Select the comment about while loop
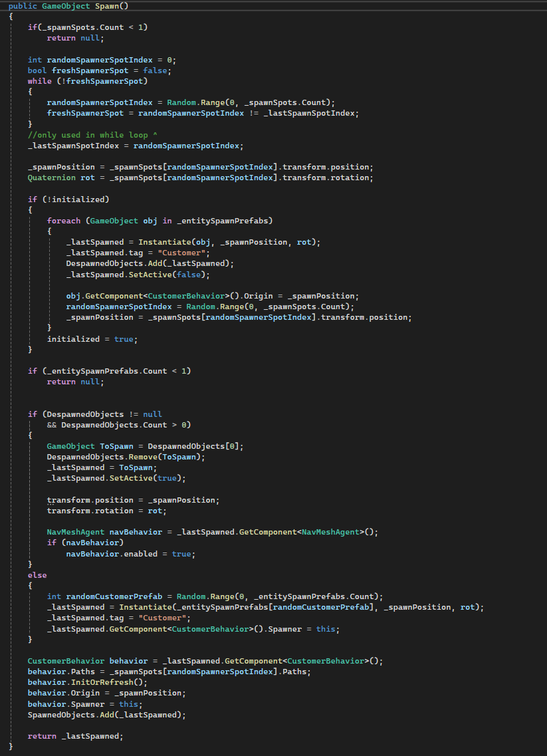The height and width of the screenshot is (756, 547). 91,134
